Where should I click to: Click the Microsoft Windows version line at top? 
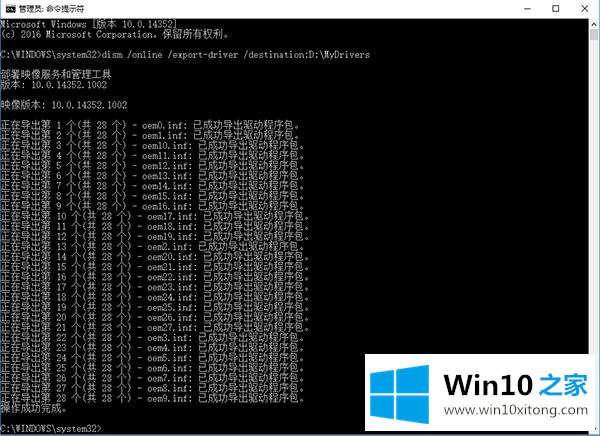pyautogui.click(x=89, y=24)
